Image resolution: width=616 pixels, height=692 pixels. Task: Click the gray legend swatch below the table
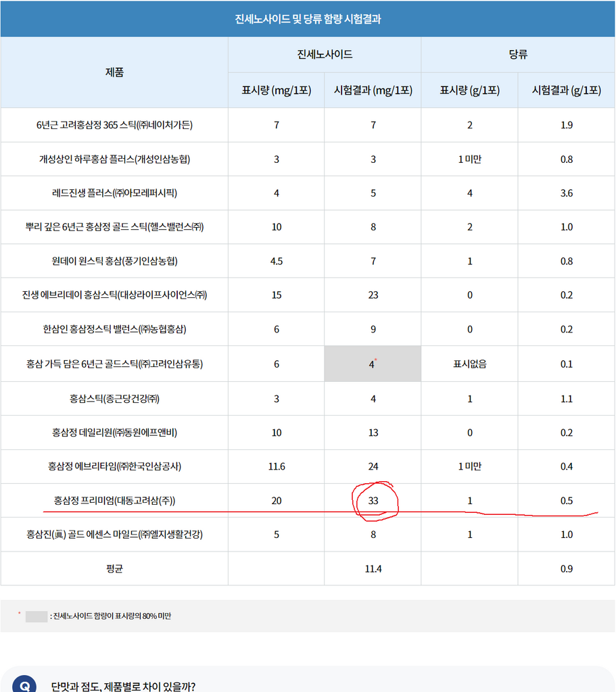37,616
